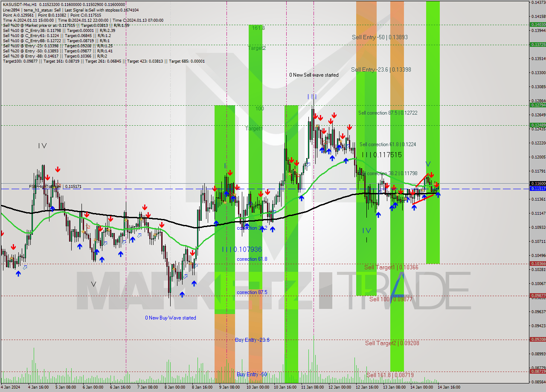This screenshot has height=392, width=546.
Task: Click the 0.09208 red price tag
Action: (x=537, y=339)
